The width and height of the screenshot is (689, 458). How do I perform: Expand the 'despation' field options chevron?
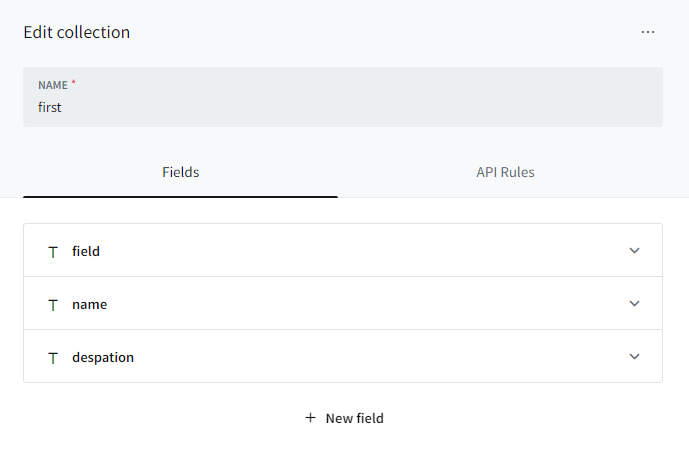tap(634, 356)
